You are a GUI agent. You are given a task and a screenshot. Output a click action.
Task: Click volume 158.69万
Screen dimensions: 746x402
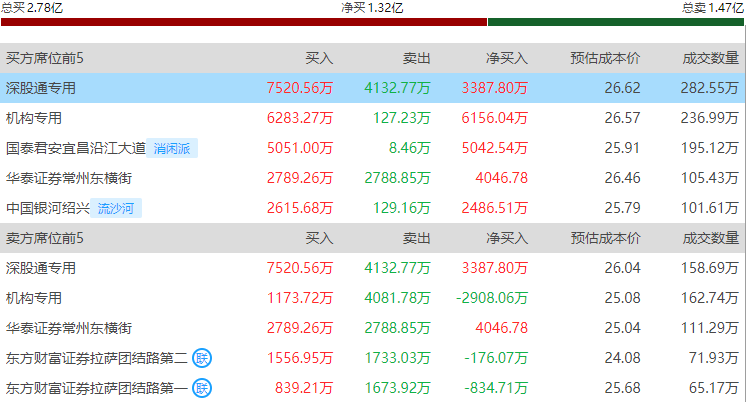[x=709, y=268]
